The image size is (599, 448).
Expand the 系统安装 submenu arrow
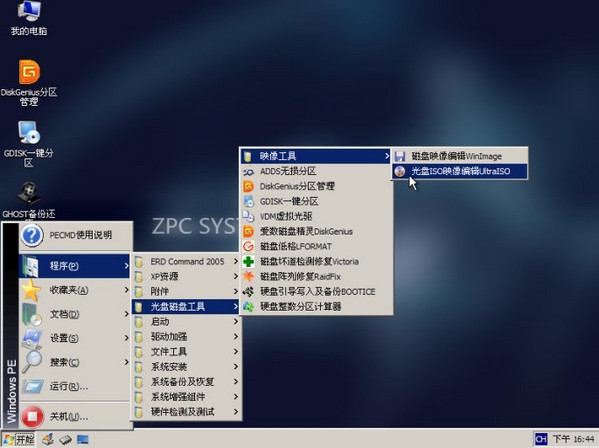point(236,367)
